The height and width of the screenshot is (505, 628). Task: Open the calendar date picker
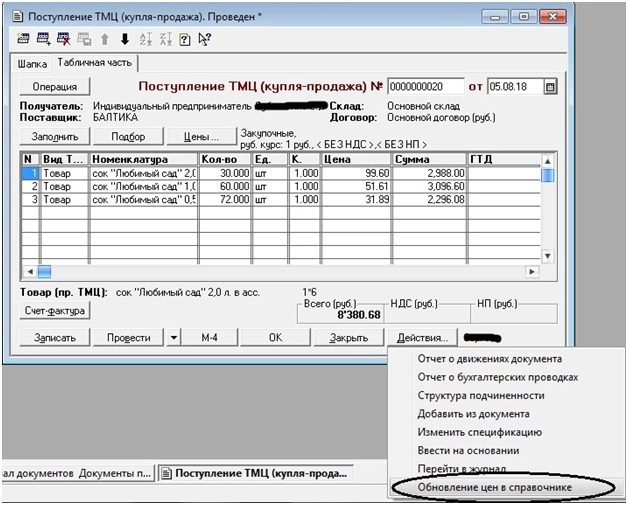click(549, 87)
